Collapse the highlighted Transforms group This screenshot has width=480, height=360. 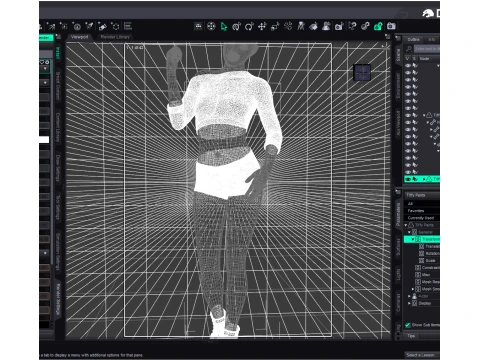click(x=413, y=239)
